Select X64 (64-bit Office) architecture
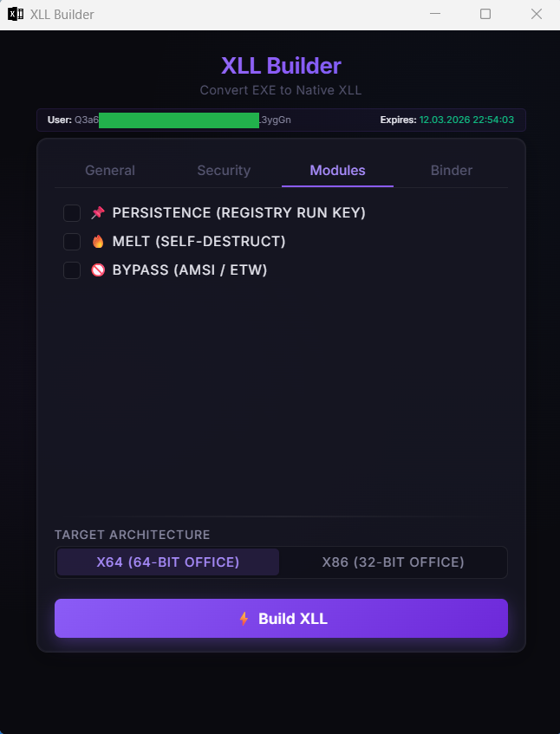The image size is (560, 734). (x=168, y=562)
